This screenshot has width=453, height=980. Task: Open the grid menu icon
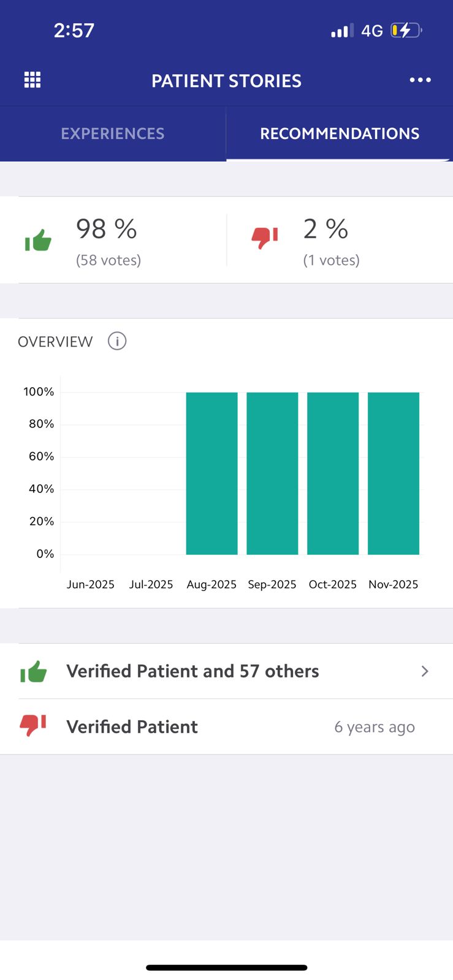32,80
